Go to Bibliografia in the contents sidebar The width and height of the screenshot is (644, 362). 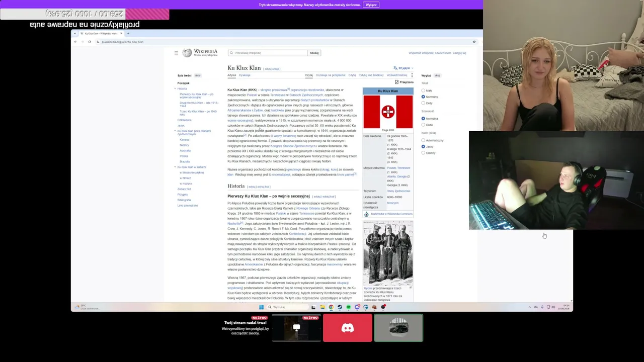click(x=184, y=200)
